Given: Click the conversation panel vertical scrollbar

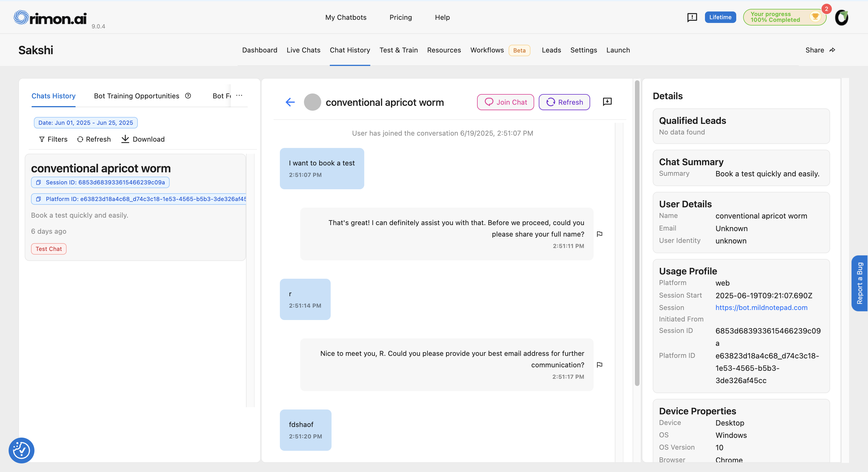Looking at the screenshot, I should [x=637, y=233].
